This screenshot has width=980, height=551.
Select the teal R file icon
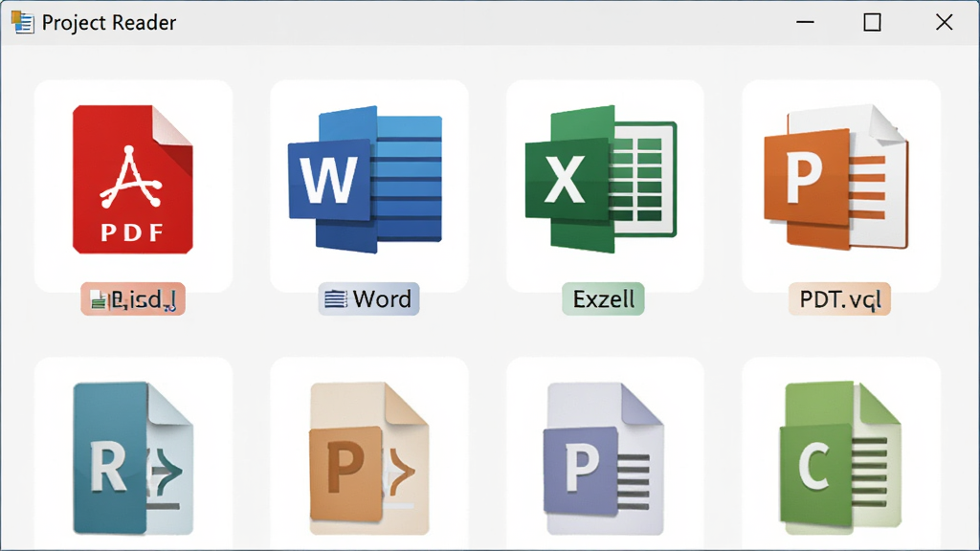pyautogui.click(x=132, y=458)
